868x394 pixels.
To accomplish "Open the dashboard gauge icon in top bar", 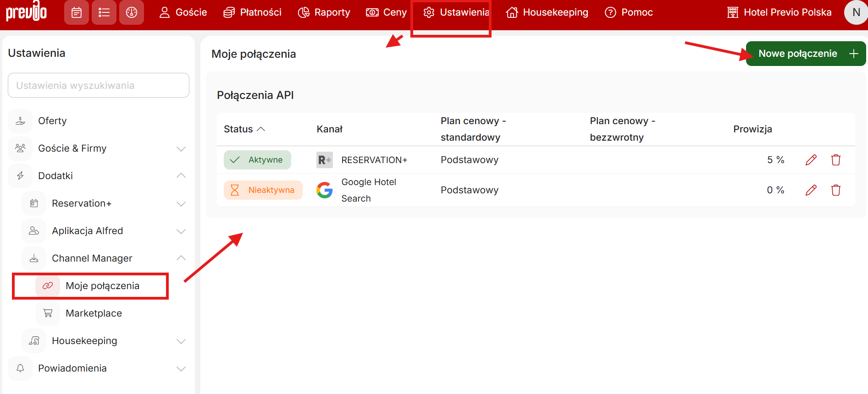I will pyautogui.click(x=132, y=12).
